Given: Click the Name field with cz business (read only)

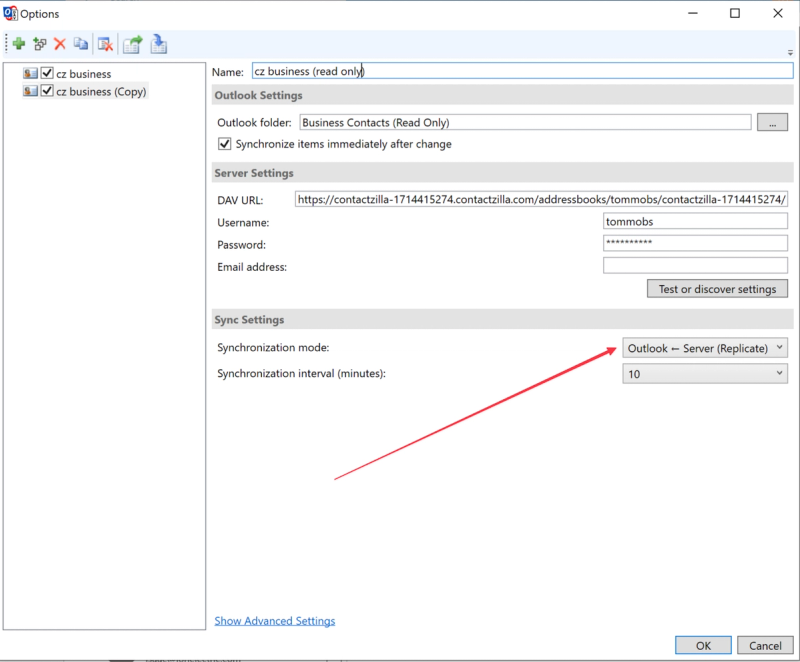Looking at the screenshot, I should [522, 71].
